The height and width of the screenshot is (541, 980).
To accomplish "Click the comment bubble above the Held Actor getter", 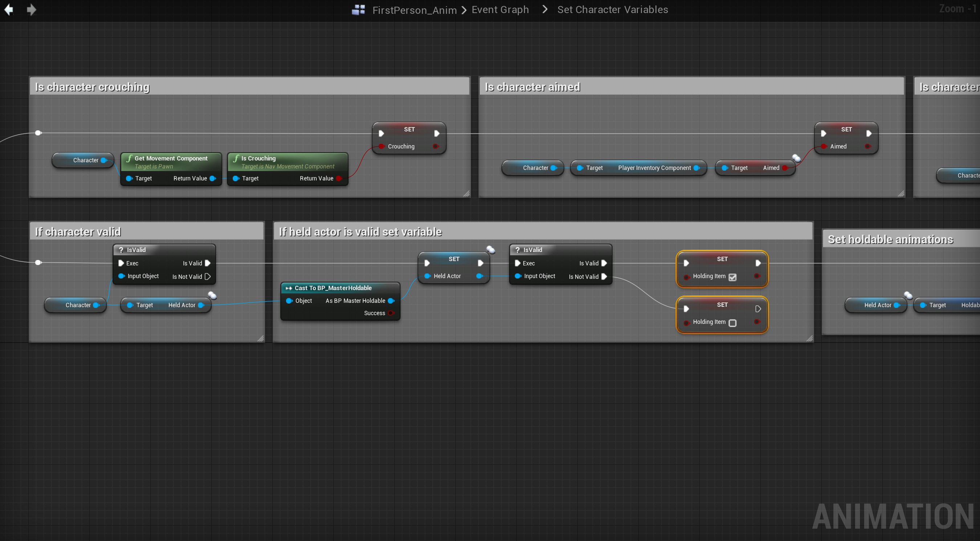I will (x=212, y=296).
